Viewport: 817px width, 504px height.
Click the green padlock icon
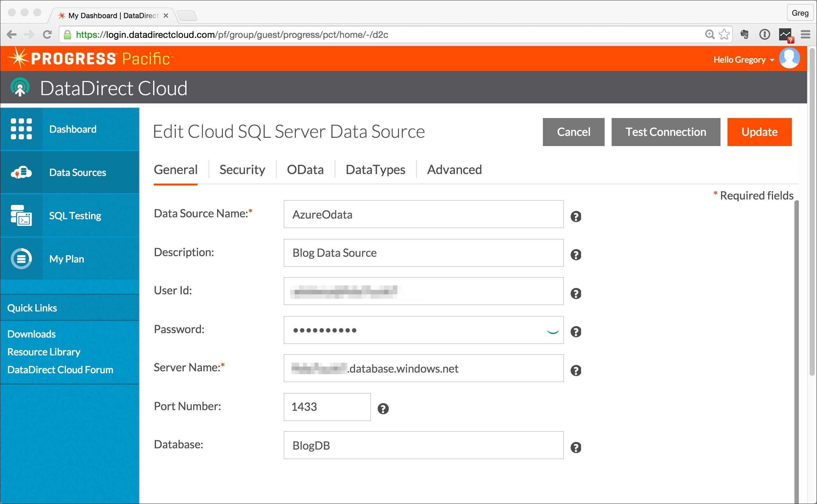pyautogui.click(x=67, y=35)
